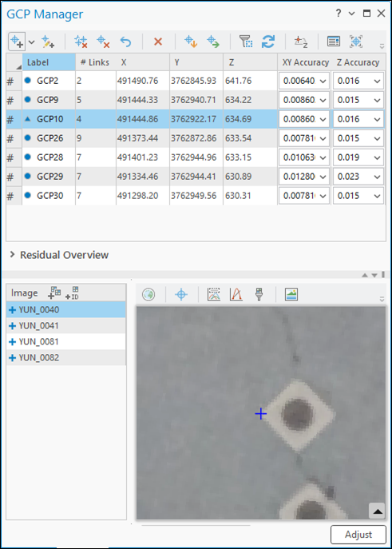Click the filter GCPs funnel icon
The width and height of the screenshot is (392, 549).
click(x=246, y=42)
